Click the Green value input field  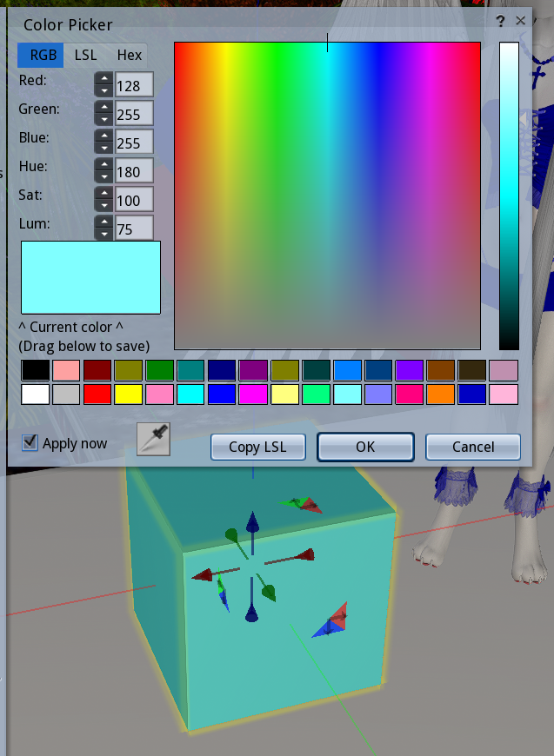point(134,113)
